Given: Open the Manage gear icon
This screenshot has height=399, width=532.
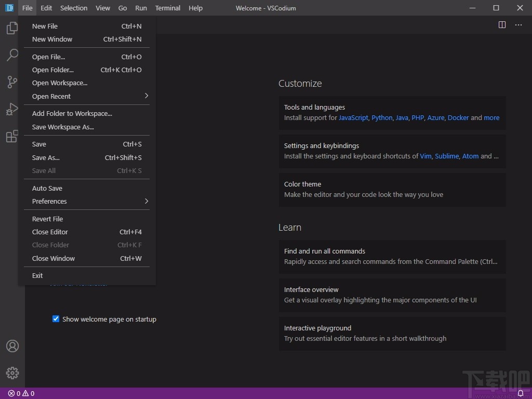Looking at the screenshot, I should 12,373.
